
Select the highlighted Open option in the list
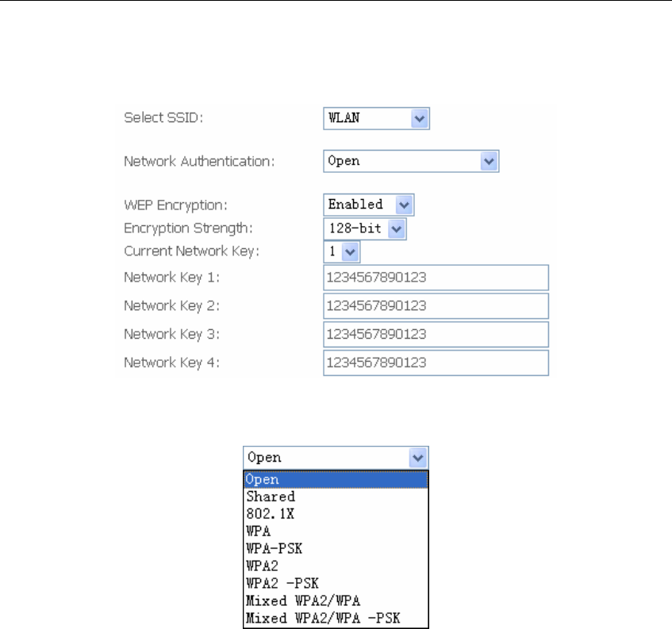coord(336,479)
